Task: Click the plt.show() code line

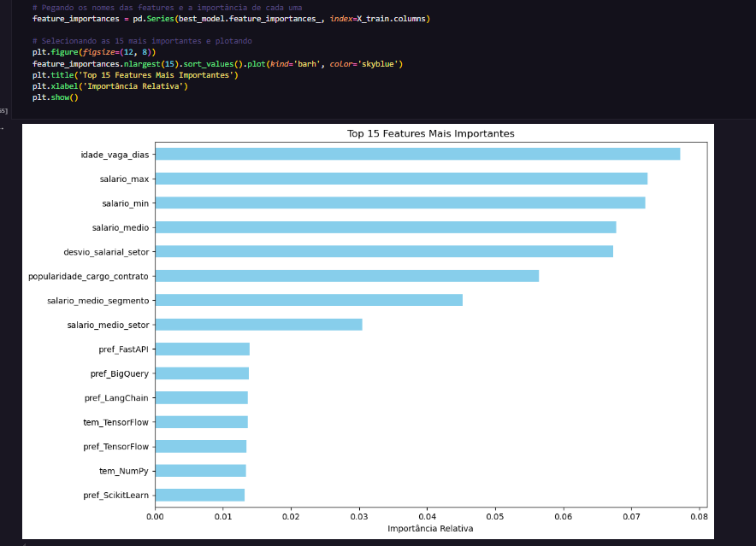Action: 56,97
